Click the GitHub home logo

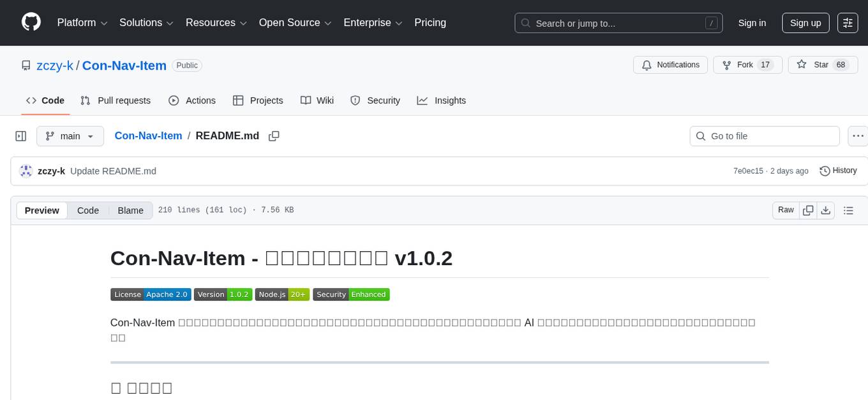coord(31,23)
